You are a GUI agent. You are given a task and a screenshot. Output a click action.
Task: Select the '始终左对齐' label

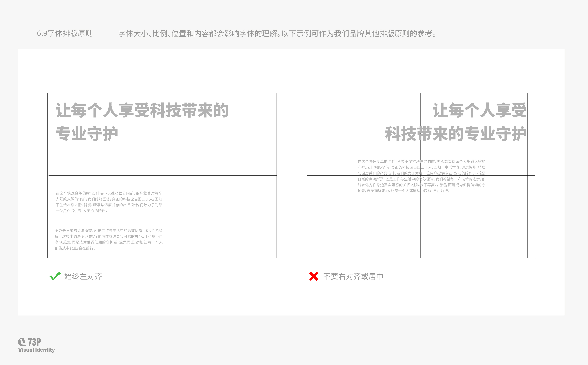(83, 276)
